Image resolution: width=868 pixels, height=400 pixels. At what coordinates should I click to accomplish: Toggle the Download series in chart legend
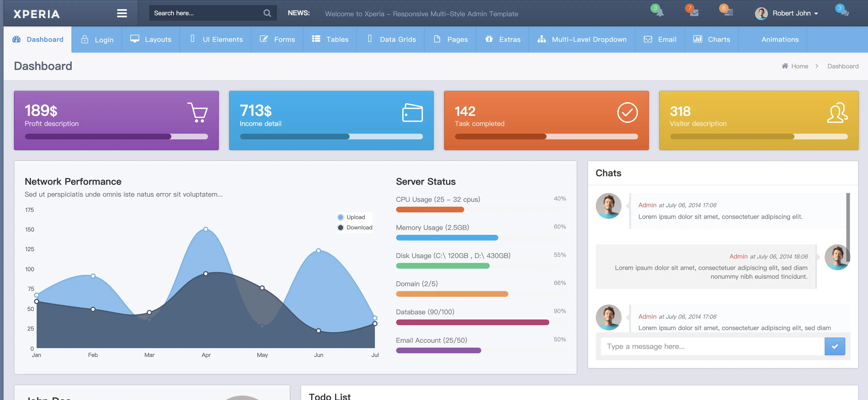point(355,228)
